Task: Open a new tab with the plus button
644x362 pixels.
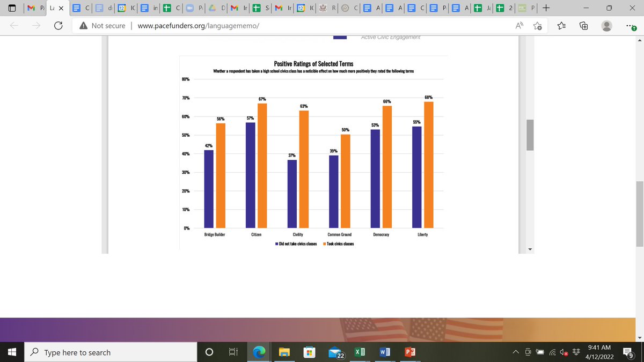Action: (546, 9)
